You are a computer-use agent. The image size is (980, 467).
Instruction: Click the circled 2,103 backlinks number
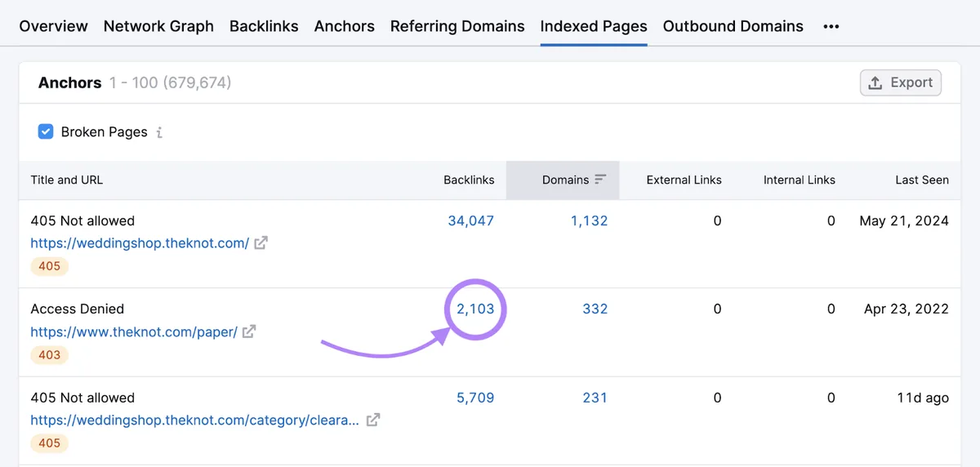click(x=475, y=309)
